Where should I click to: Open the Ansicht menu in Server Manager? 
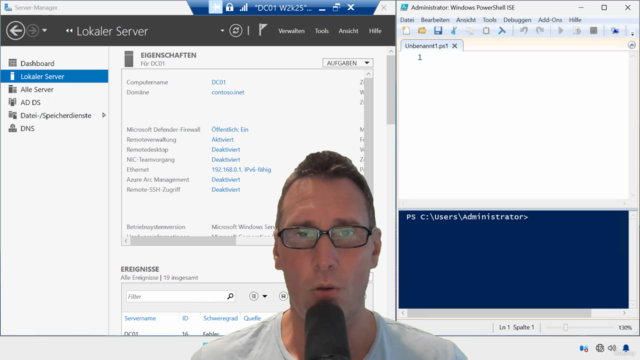coord(348,31)
